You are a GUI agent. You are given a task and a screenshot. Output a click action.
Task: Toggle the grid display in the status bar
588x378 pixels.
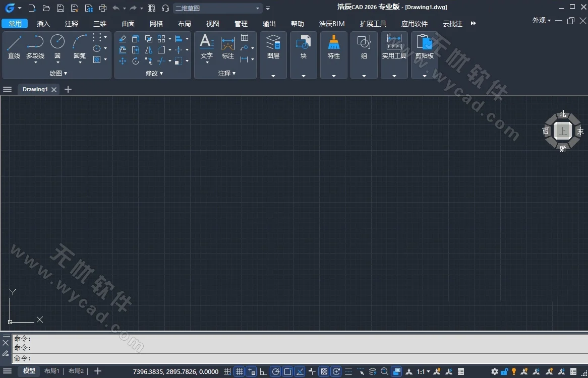coord(239,371)
